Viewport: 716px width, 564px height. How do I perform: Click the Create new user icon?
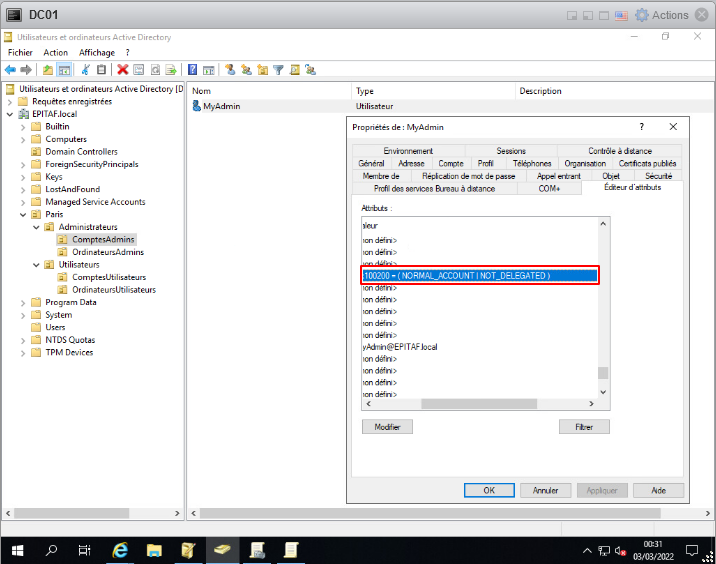[x=229, y=70]
